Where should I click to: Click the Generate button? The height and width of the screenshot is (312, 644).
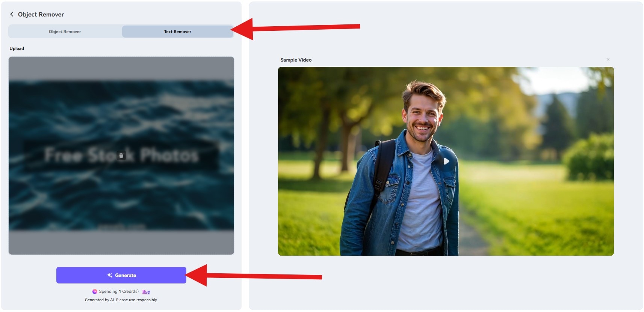coord(121,275)
